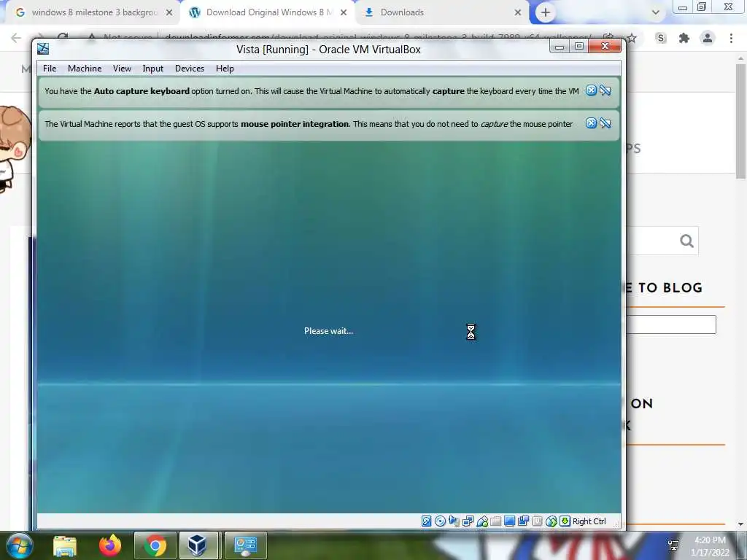The height and width of the screenshot is (560, 747).
Task: Open the File menu in VirtualBox
Action: pyautogui.click(x=50, y=69)
